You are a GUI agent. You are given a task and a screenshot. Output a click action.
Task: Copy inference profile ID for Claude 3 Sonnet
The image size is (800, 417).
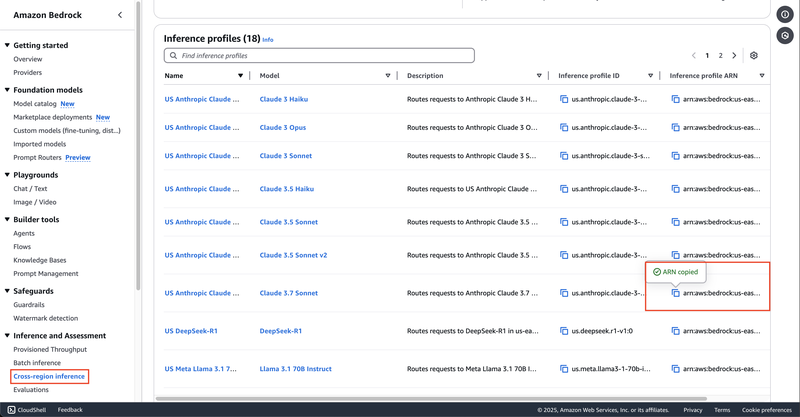pos(564,156)
